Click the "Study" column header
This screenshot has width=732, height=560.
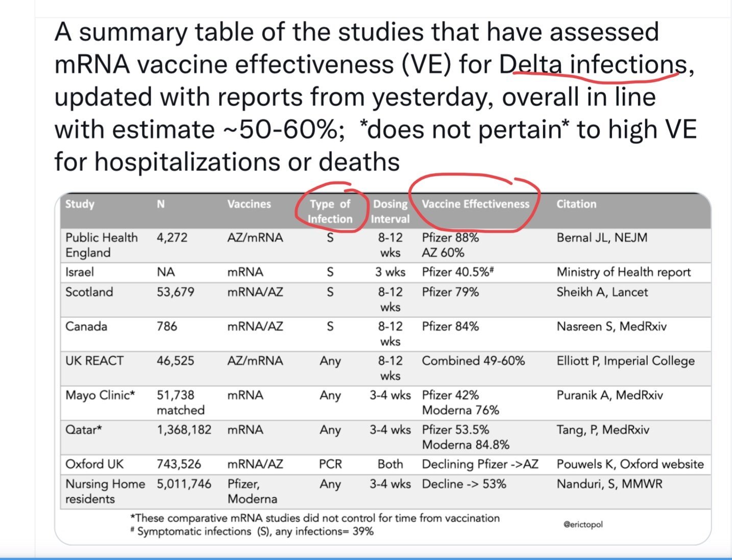[80, 204]
